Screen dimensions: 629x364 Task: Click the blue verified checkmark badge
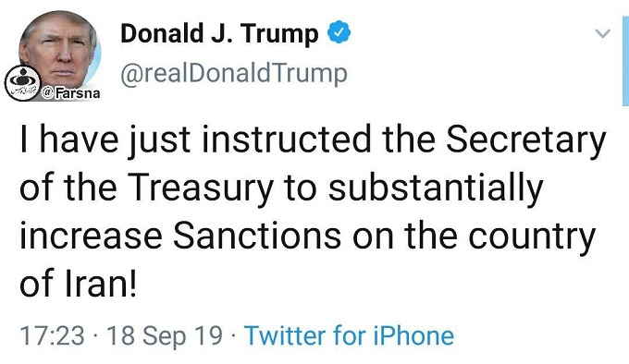(x=339, y=32)
